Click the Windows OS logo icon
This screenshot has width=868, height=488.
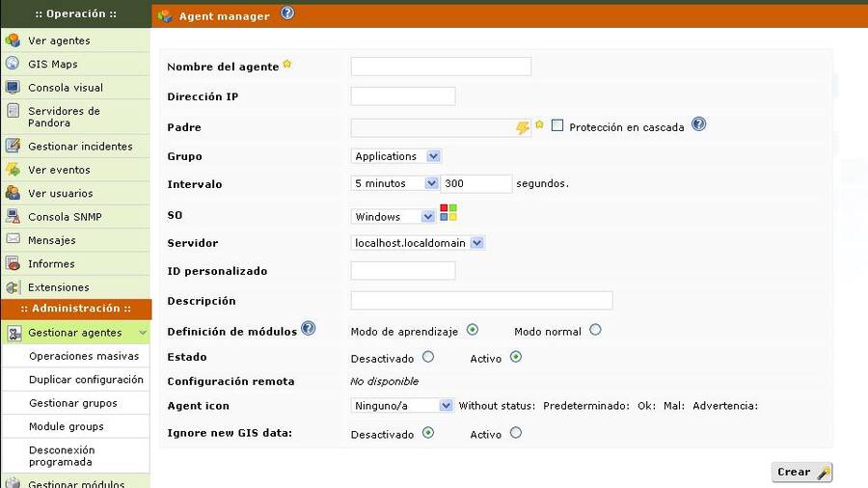point(448,212)
